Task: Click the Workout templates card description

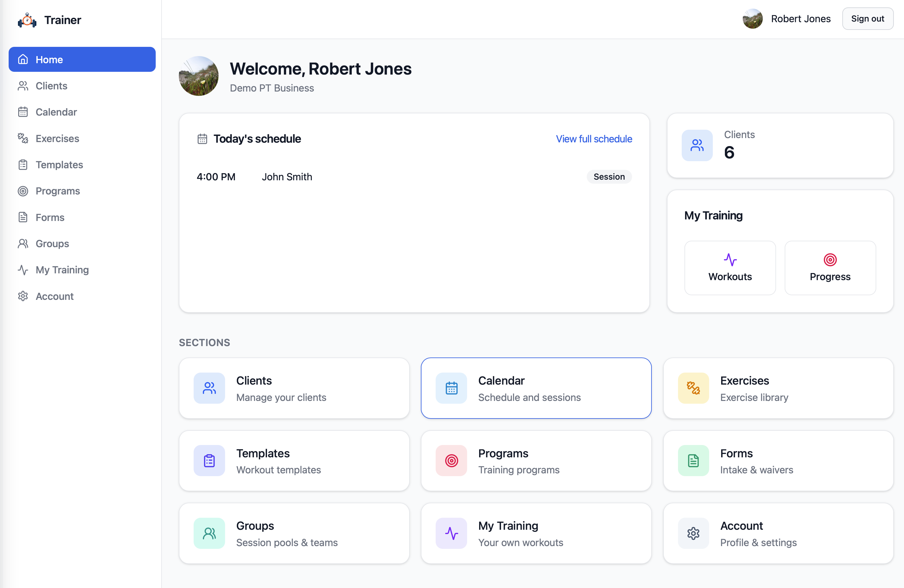Action: point(278,470)
